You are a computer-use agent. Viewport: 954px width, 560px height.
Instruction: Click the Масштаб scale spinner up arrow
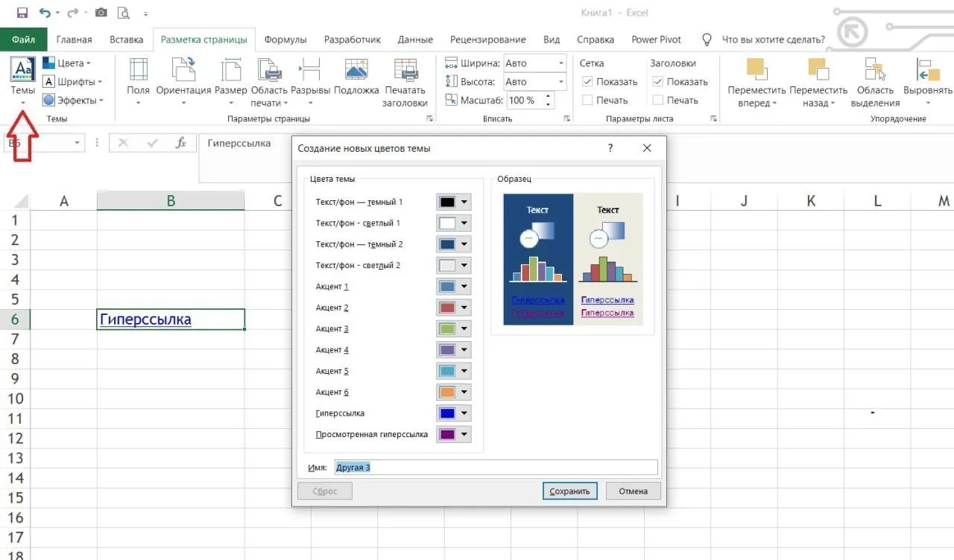(x=549, y=96)
